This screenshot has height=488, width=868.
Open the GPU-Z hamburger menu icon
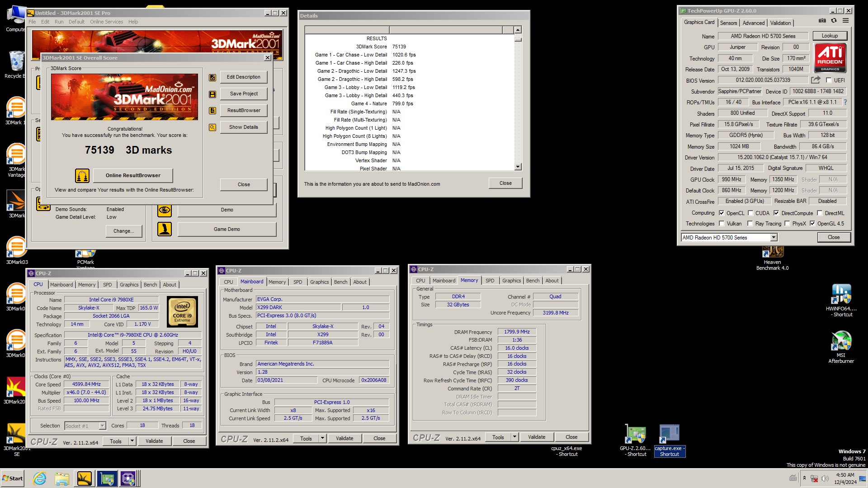846,21
